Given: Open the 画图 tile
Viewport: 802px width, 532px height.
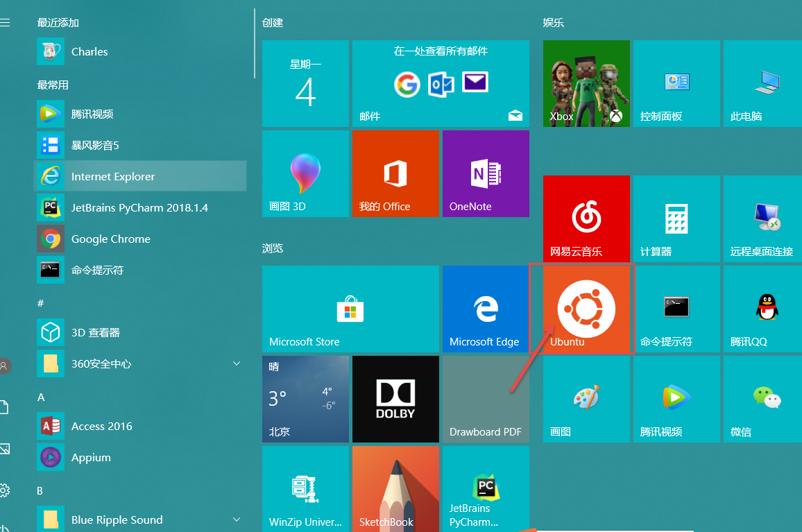Looking at the screenshot, I should point(586,399).
